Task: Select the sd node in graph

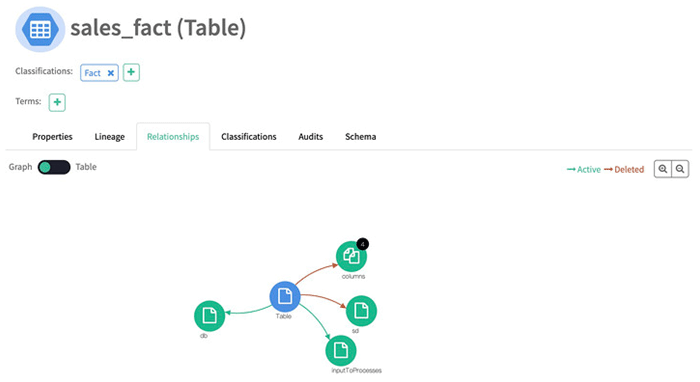Action: [x=361, y=311]
